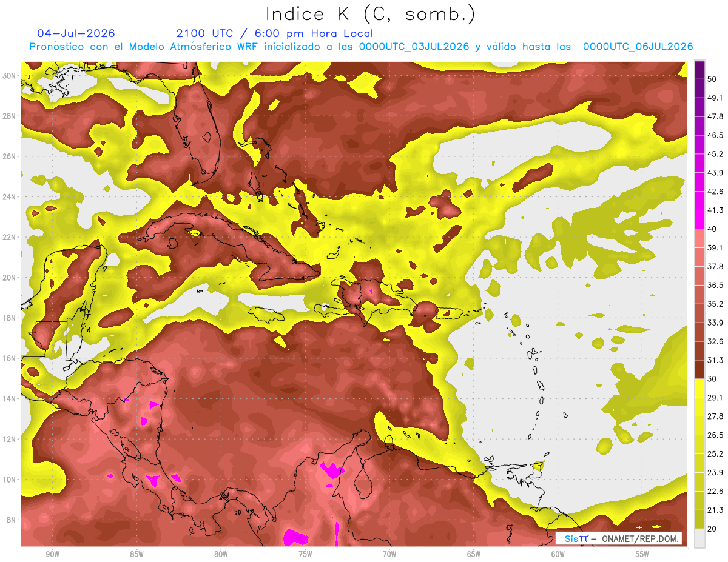The image size is (728, 562).
Task: Click the colorbar value 20
Action: [x=712, y=529]
